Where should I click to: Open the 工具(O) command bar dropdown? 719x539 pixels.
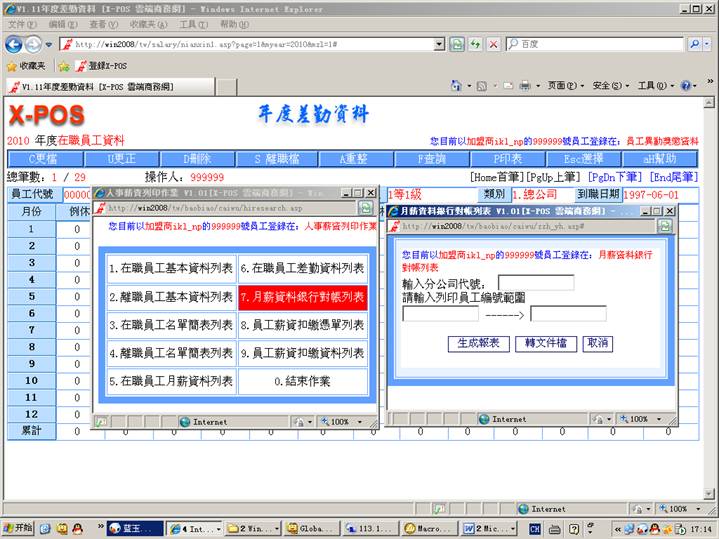point(654,86)
